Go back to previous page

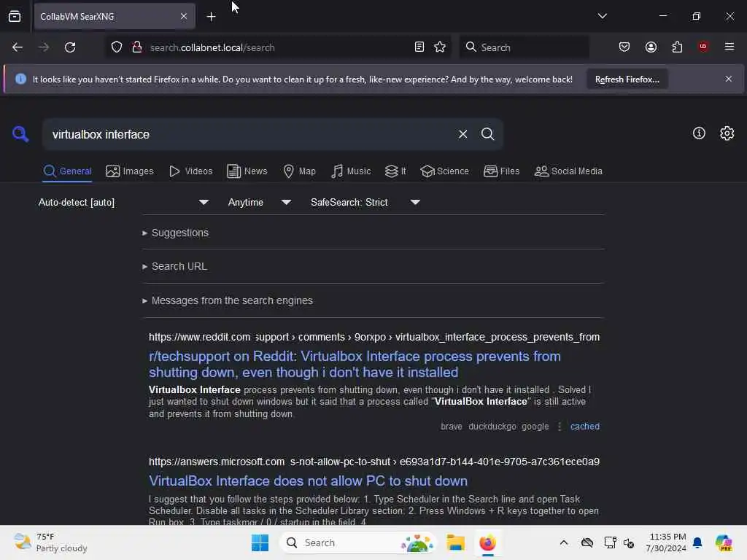[18, 47]
